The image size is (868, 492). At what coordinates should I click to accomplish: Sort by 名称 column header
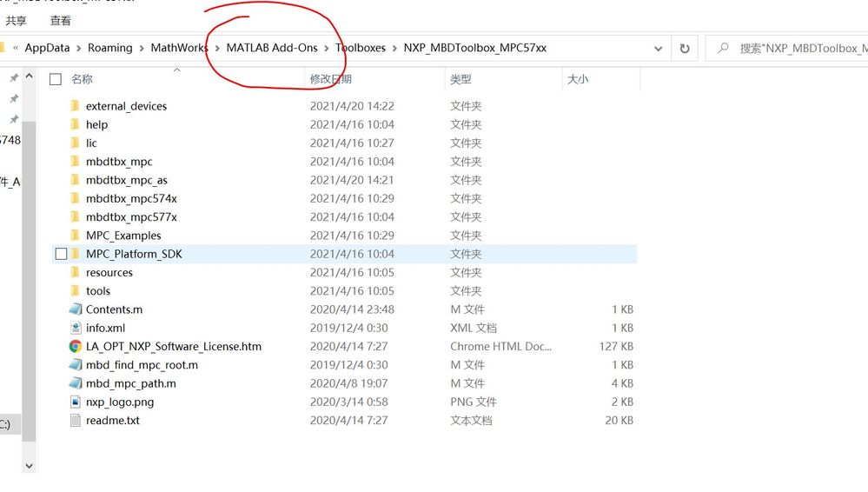point(82,79)
